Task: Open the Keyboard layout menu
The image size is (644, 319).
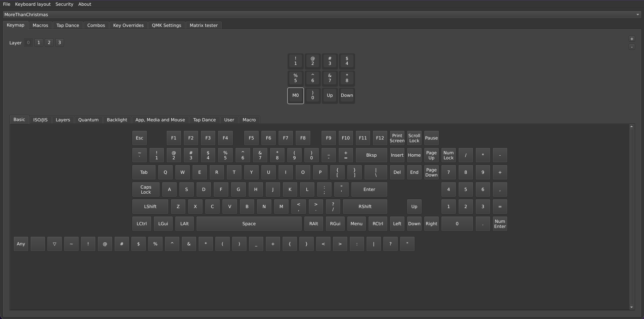Action: click(x=33, y=4)
